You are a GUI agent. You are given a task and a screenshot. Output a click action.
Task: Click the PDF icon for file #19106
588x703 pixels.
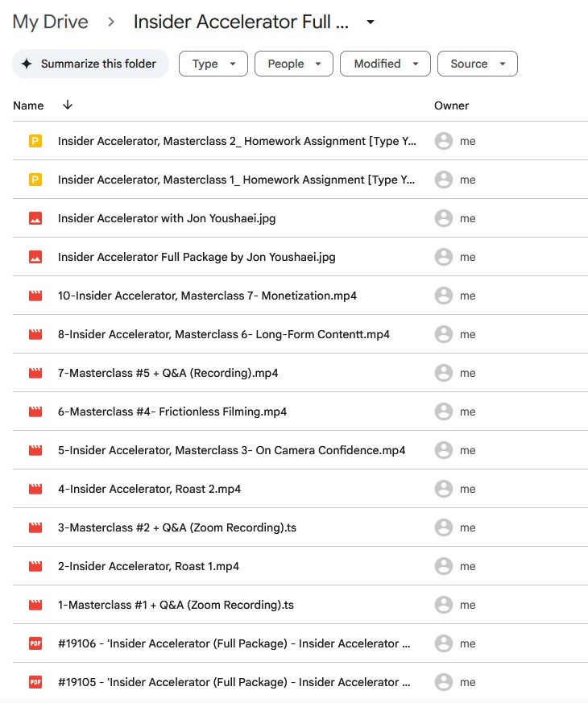[x=35, y=643]
